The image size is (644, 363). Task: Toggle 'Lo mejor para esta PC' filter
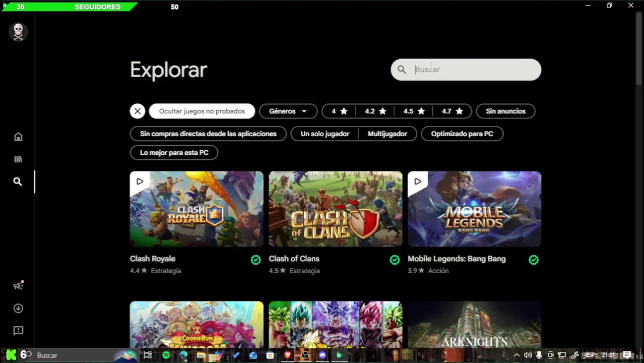[x=174, y=152]
